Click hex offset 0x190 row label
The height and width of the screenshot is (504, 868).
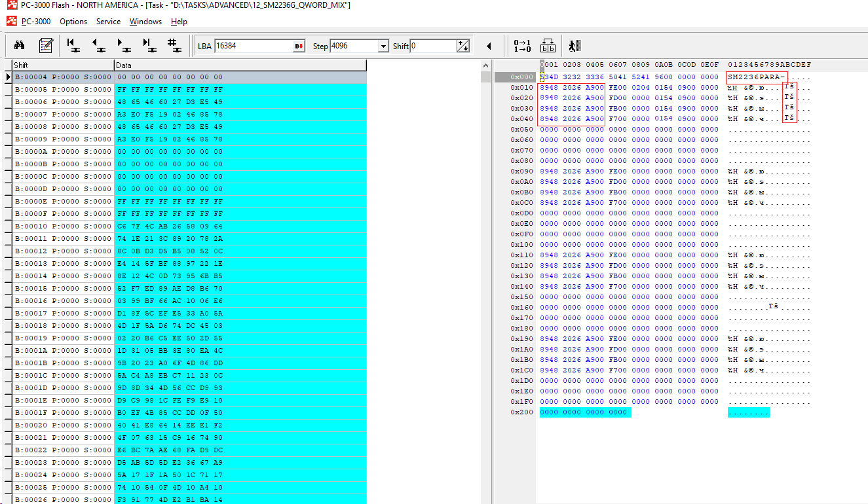522,339
